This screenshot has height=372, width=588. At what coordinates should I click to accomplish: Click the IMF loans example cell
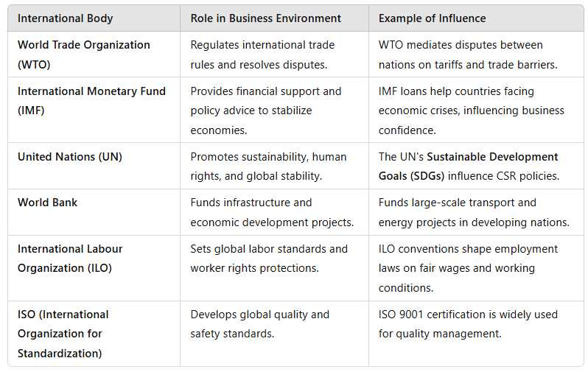coord(471,110)
